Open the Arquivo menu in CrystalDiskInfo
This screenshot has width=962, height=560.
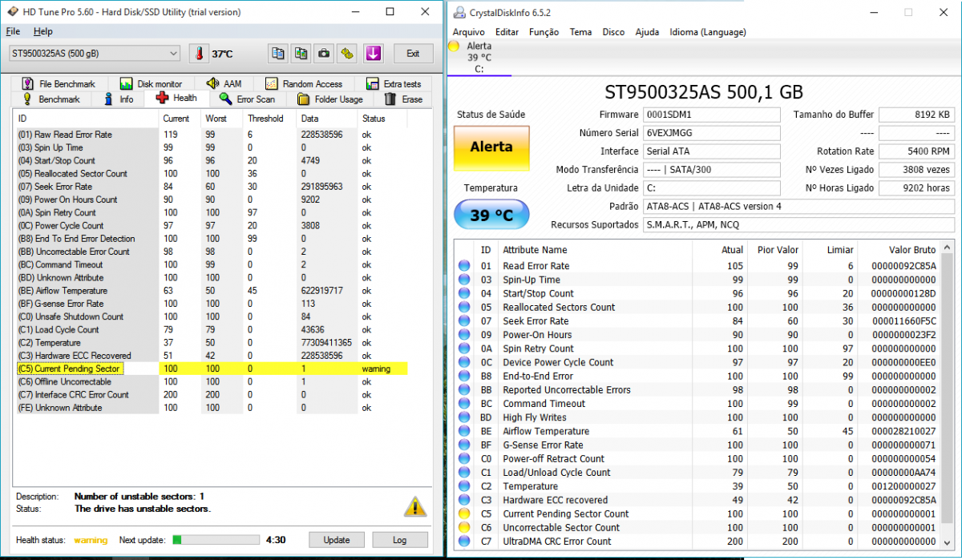pyautogui.click(x=468, y=32)
